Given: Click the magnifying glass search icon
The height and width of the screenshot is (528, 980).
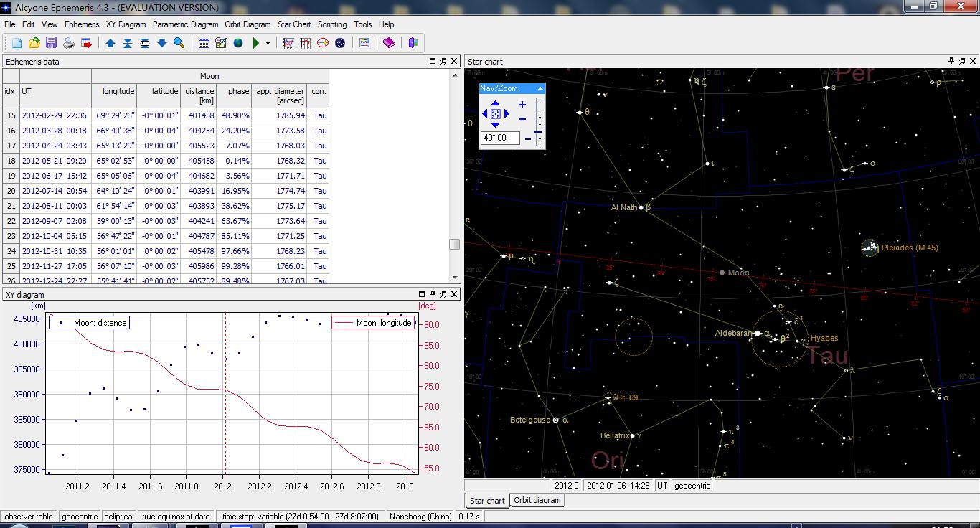Looking at the screenshot, I should click(179, 43).
